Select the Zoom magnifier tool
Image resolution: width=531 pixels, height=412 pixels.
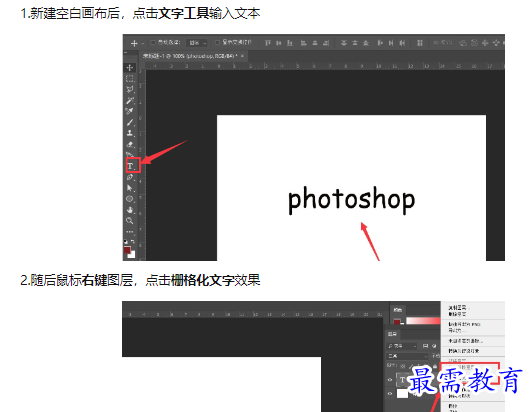coord(130,221)
